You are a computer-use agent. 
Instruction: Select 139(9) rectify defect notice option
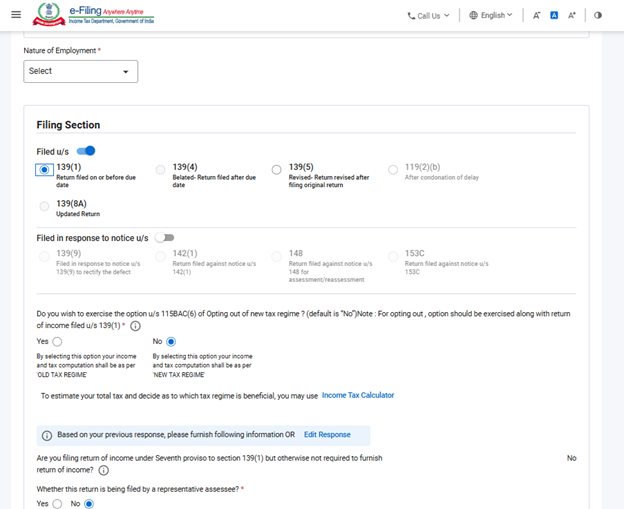tap(44, 256)
